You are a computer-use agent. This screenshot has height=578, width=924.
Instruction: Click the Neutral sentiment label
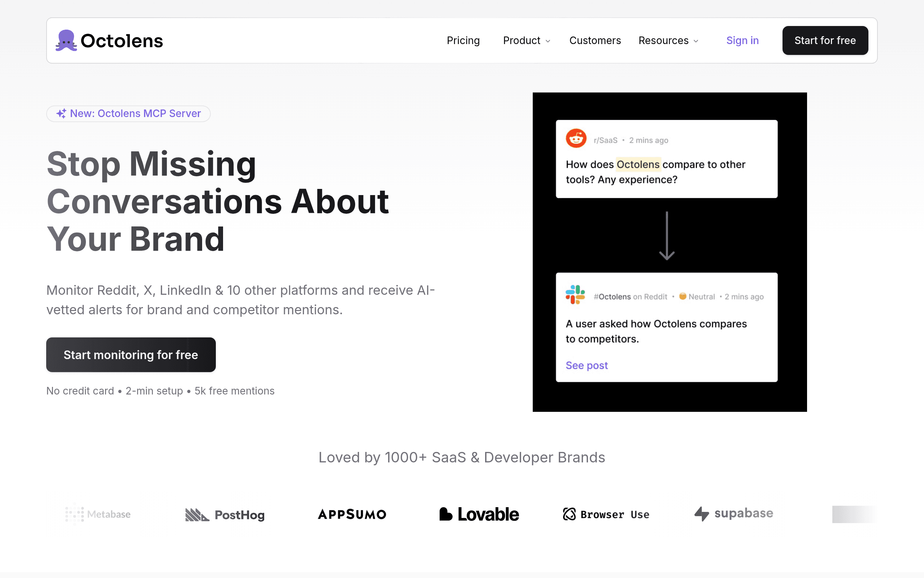(x=701, y=297)
